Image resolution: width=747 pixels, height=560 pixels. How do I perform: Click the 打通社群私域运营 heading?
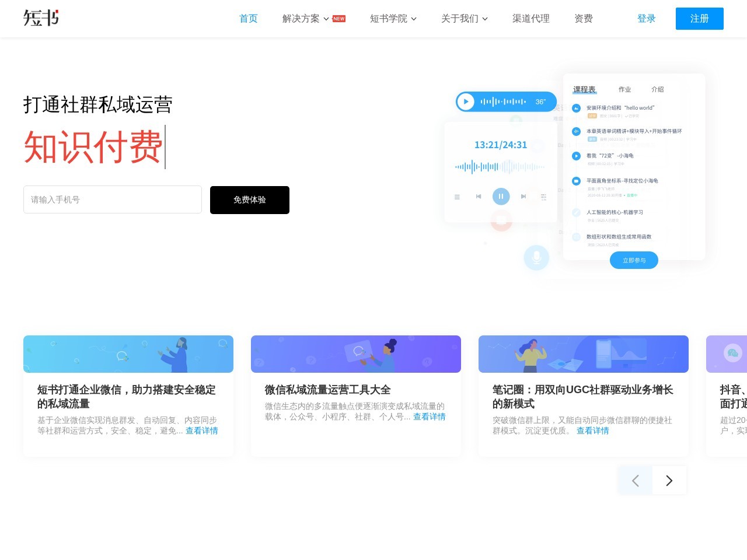coord(98,105)
